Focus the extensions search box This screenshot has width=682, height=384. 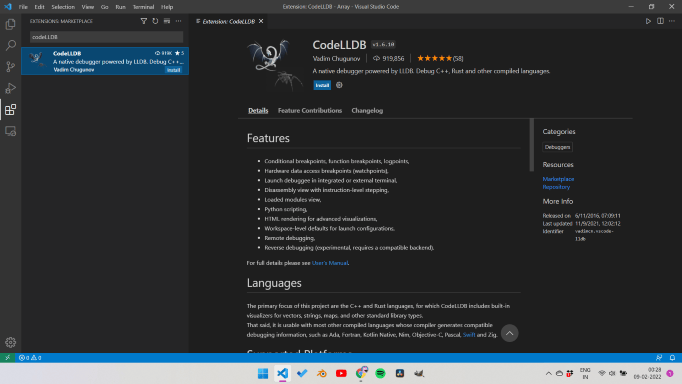point(106,37)
